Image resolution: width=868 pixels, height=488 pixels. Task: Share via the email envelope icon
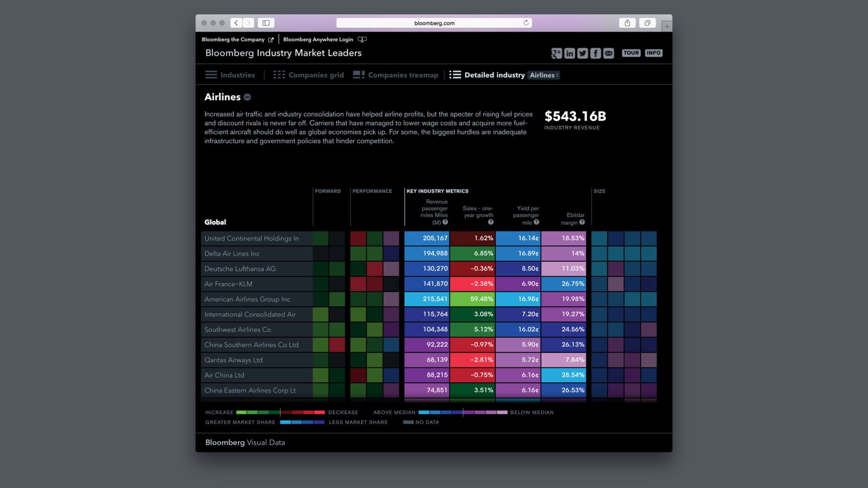[608, 53]
